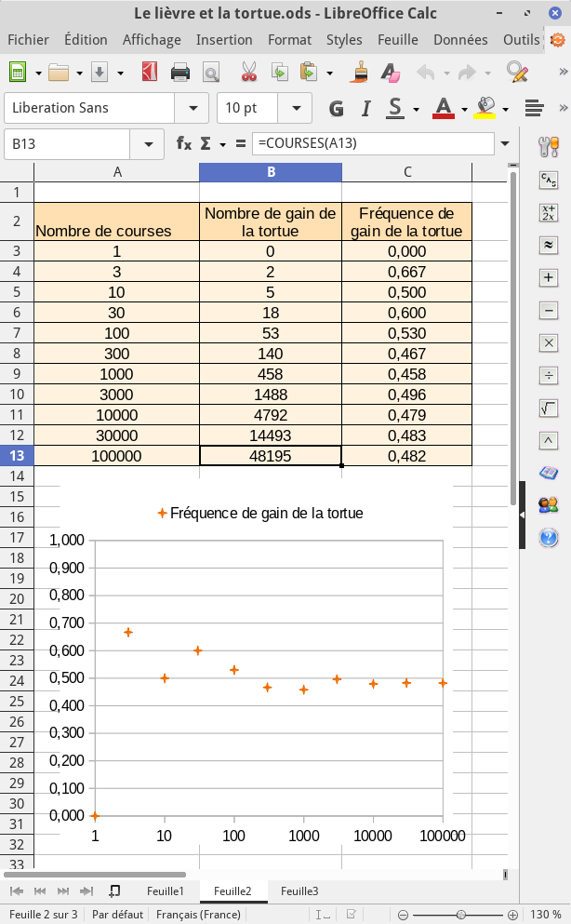571x924 pixels.
Task: Open the Name Box dropdown arrow
Action: [147, 144]
